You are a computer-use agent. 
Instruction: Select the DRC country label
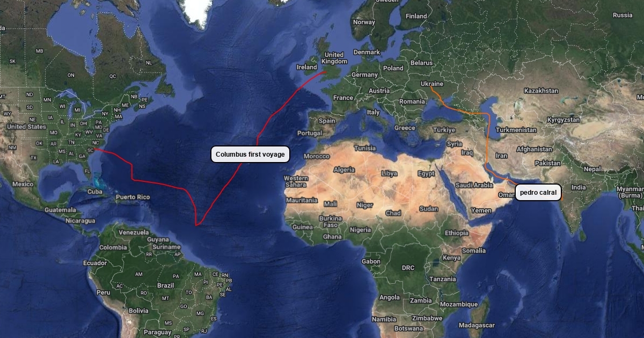pyautogui.click(x=408, y=268)
